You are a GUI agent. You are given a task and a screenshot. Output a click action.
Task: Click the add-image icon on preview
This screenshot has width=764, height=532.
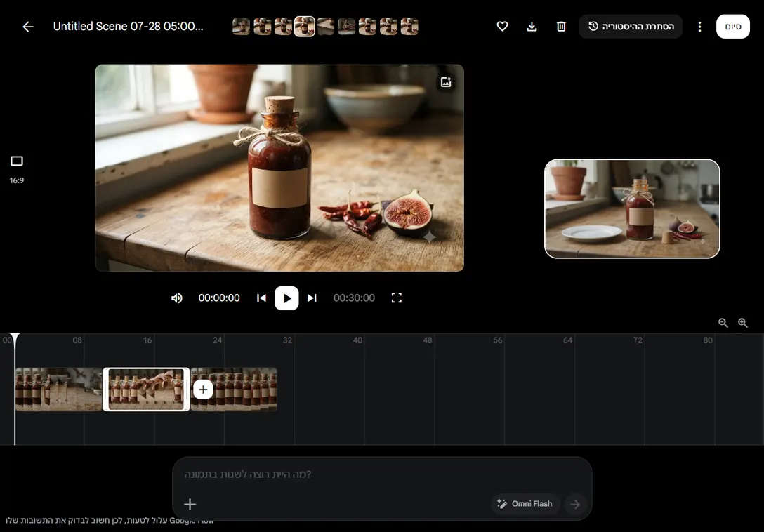446,82
